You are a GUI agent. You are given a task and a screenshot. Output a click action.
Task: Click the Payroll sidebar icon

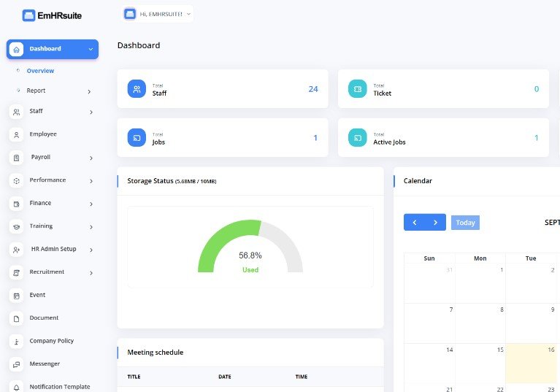pos(17,158)
